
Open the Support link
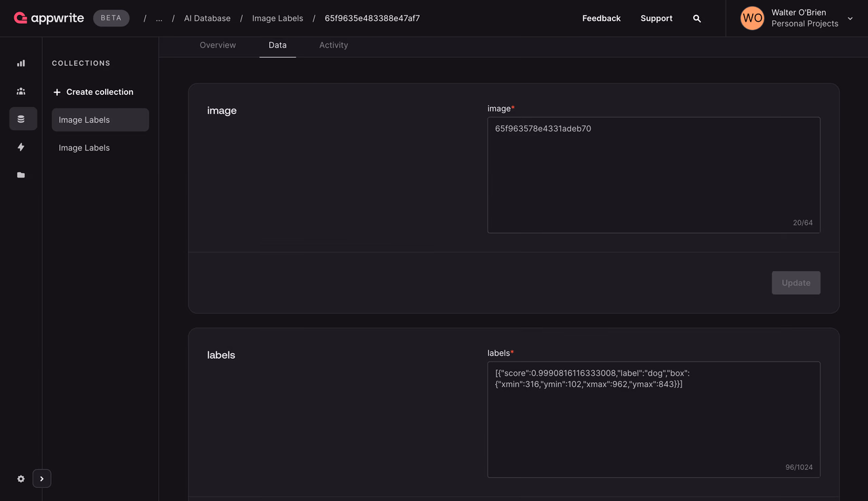(x=656, y=18)
